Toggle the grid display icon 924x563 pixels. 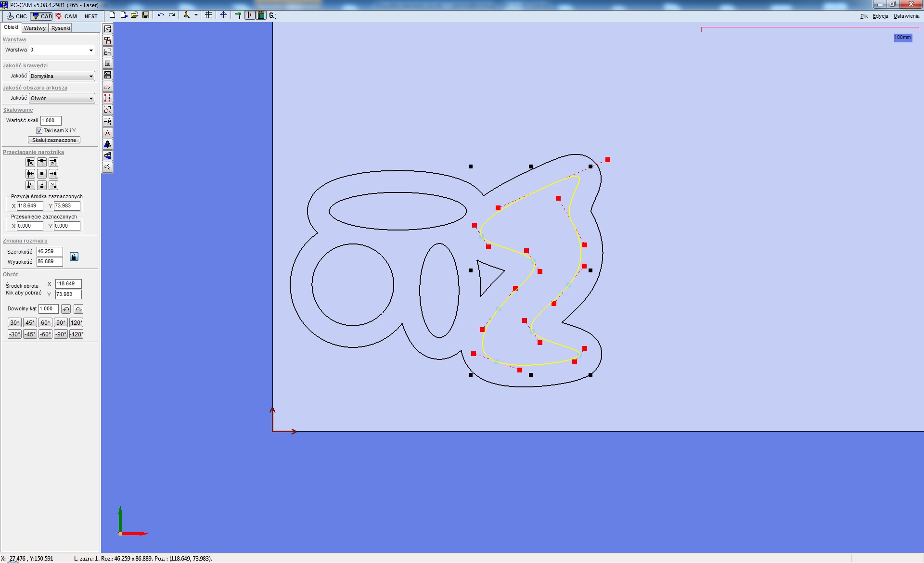208,15
